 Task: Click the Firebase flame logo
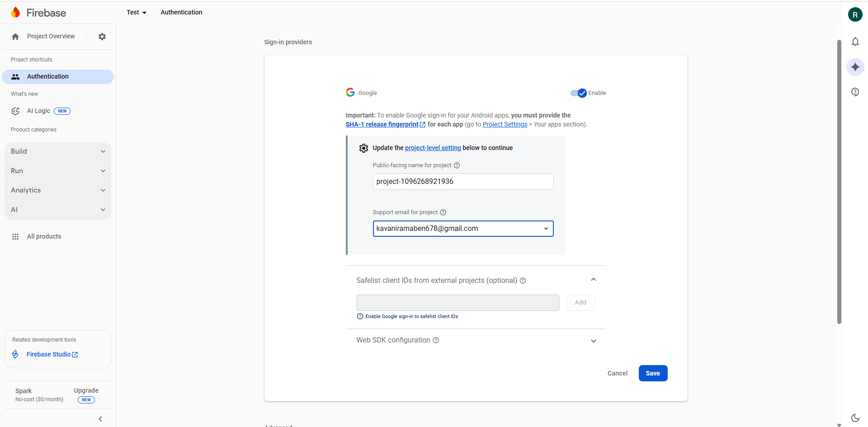pyautogui.click(x=15, y=13)
